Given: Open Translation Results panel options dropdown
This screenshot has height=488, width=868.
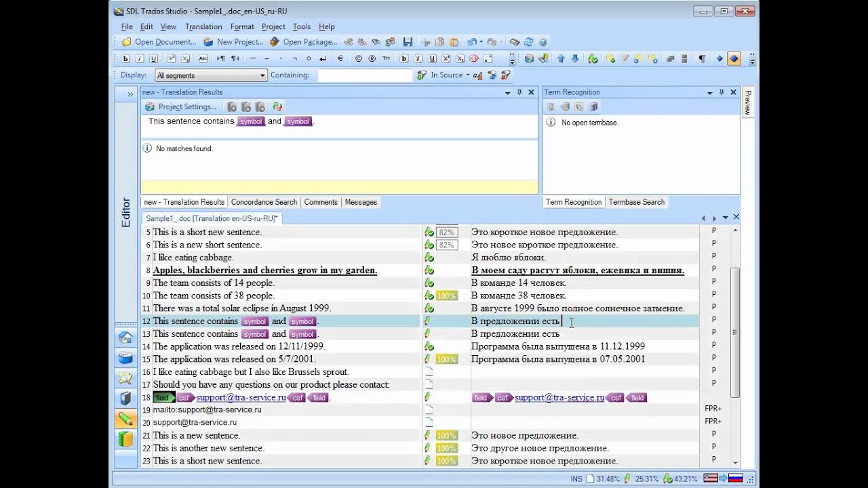Looking at the screenshot, I should click(508, 92).
